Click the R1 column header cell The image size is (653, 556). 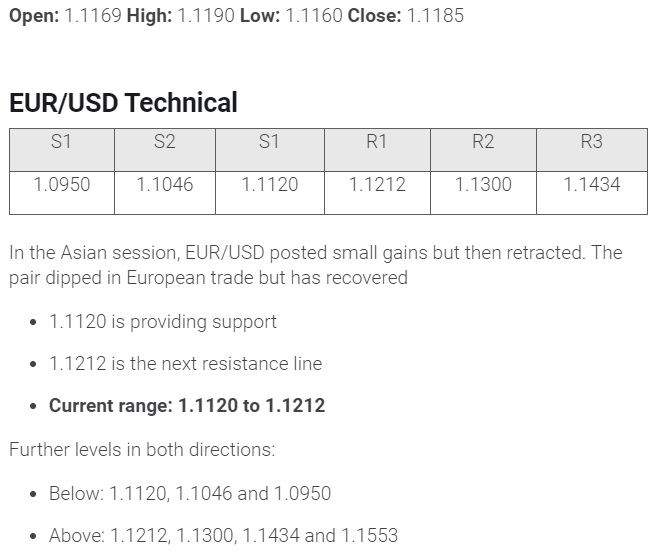(x=376, y=142)
